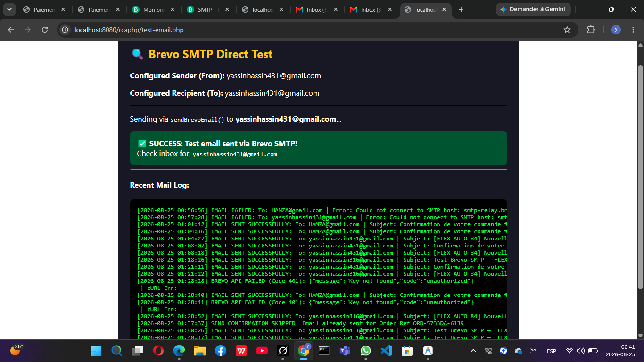Reload the test-email page
The height and width of the screenshot is (362, 644).
click(45, 30)
